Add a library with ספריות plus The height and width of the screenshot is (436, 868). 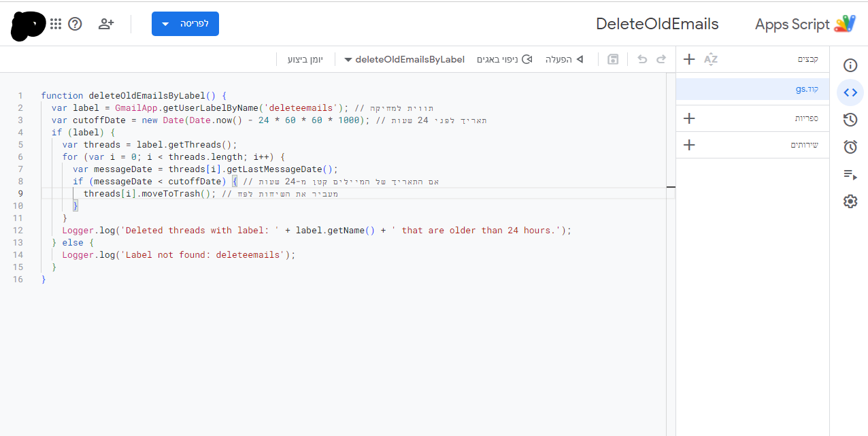689,118
